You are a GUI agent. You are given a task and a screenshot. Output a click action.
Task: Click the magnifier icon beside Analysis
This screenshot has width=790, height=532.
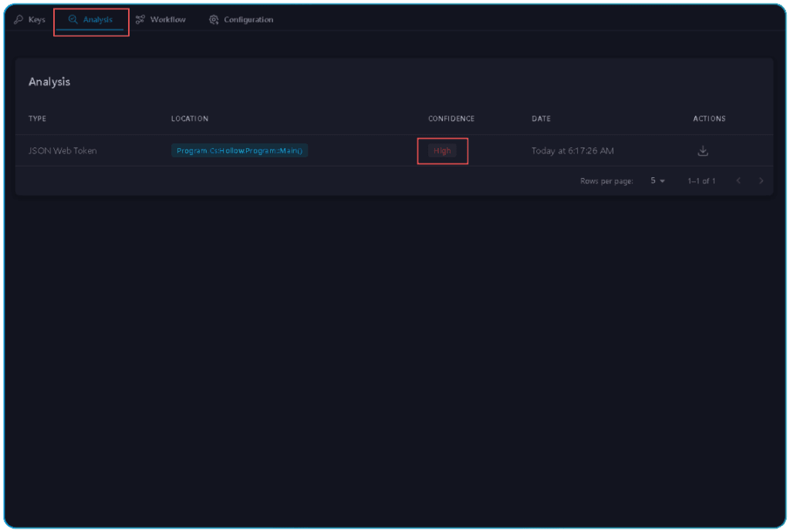73,19
